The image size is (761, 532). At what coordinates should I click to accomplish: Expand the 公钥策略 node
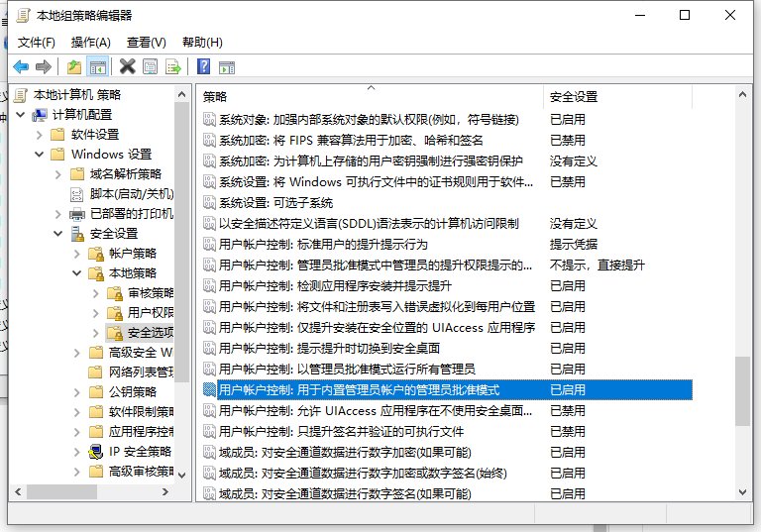pyautogui.click(x=77, y=392)
